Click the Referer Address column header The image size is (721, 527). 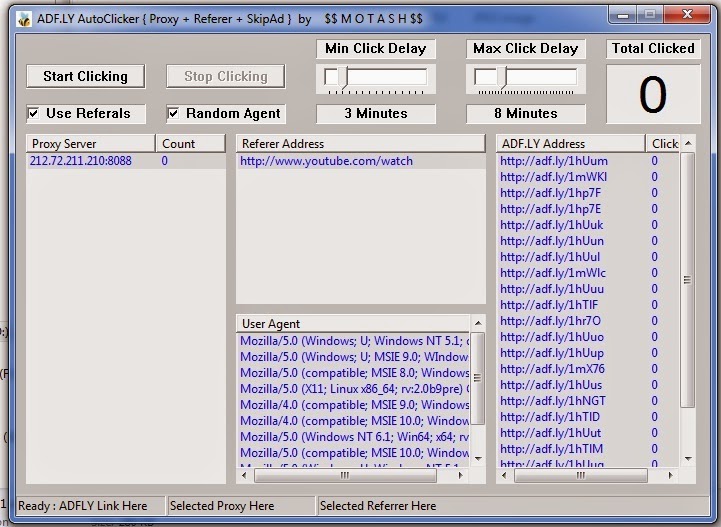(361, 143)
